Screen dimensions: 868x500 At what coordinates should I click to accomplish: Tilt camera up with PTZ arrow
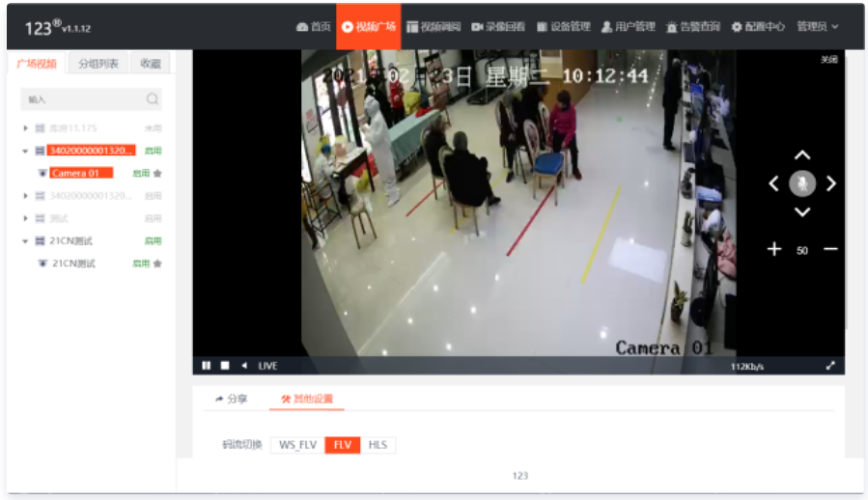[802, 155]
